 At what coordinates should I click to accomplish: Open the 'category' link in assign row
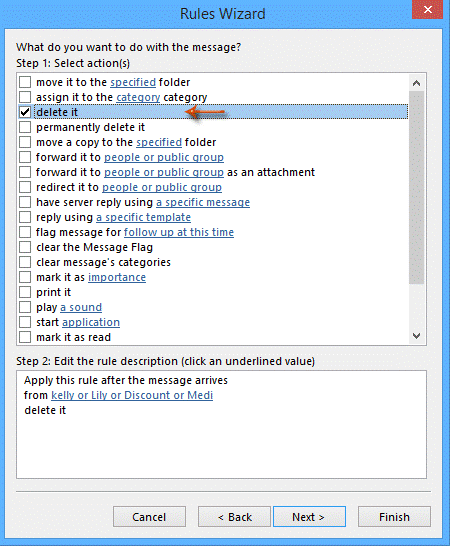point(138,98)
